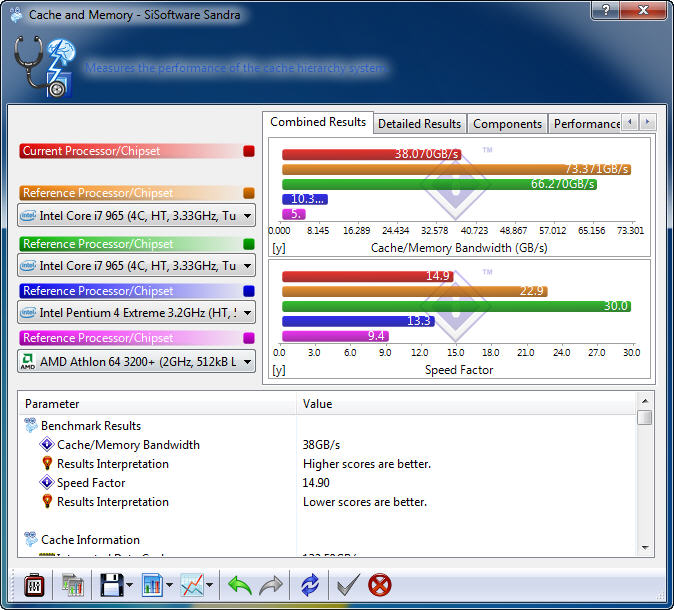Screen dimensions: 674x610
Task: Click the Sandra logo in the title bar
Action: coord(16,15)
